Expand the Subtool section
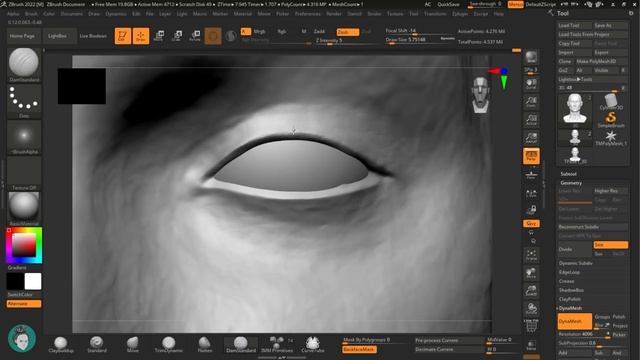Image resolution: width=640 pixels, height=360 pixels. tap(569, 174)
